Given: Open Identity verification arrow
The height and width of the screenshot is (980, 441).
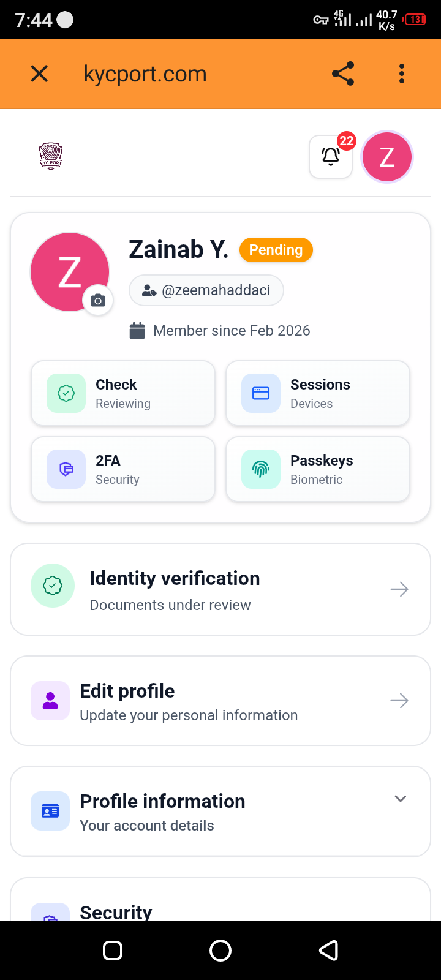Looking at the screenshot, I should pyautogui.click(x=399, y=589).
